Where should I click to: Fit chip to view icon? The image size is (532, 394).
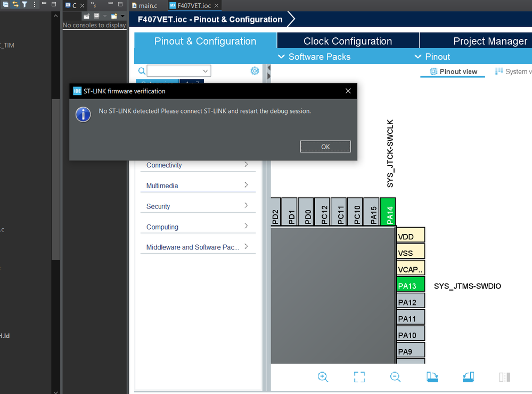pyautogui.click(x=359, y=377)
